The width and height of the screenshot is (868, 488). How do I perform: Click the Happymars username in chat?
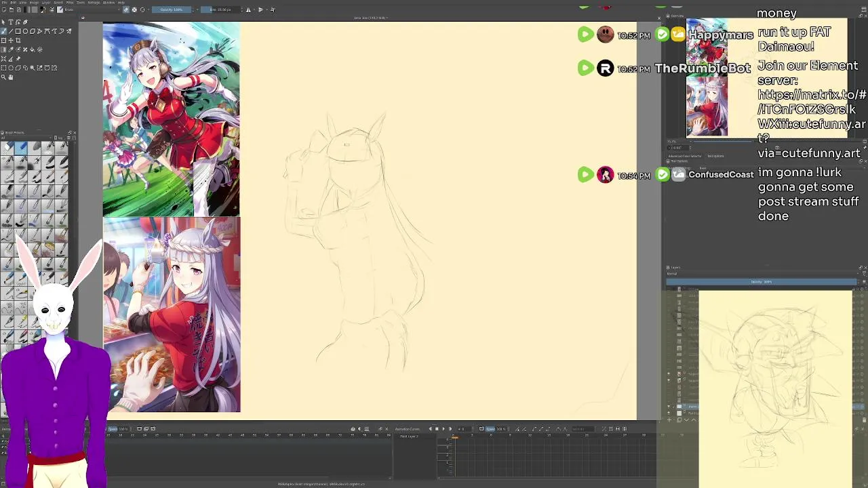tap(720, 35)
